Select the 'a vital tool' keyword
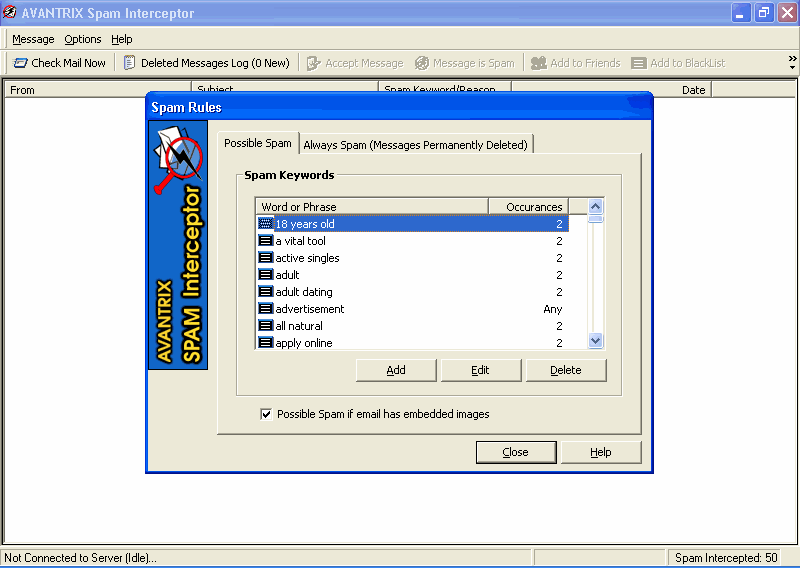This screenshot has height=568, width=800. click(x=301, y=241)
